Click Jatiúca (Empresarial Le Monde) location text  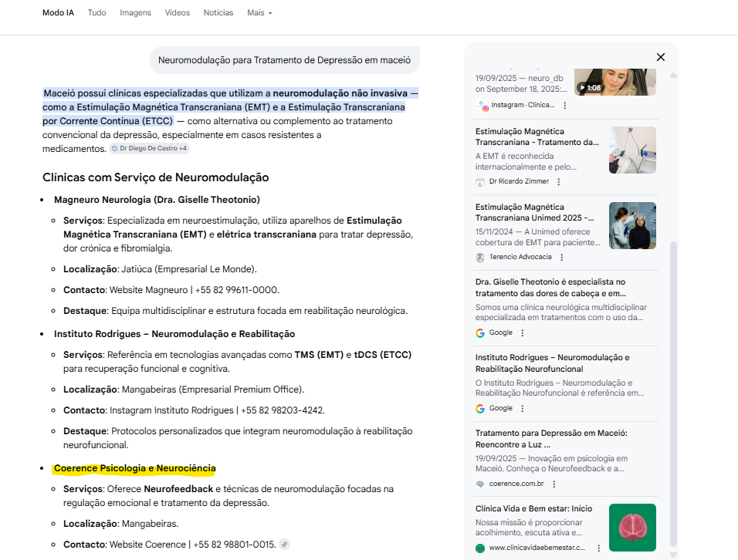pyautogui.click(x=188, y=269)
